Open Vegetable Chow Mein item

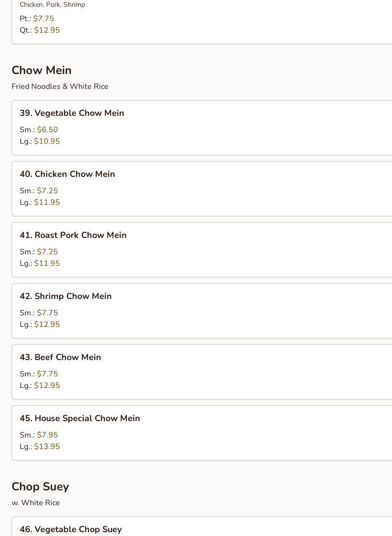(72, 113)
